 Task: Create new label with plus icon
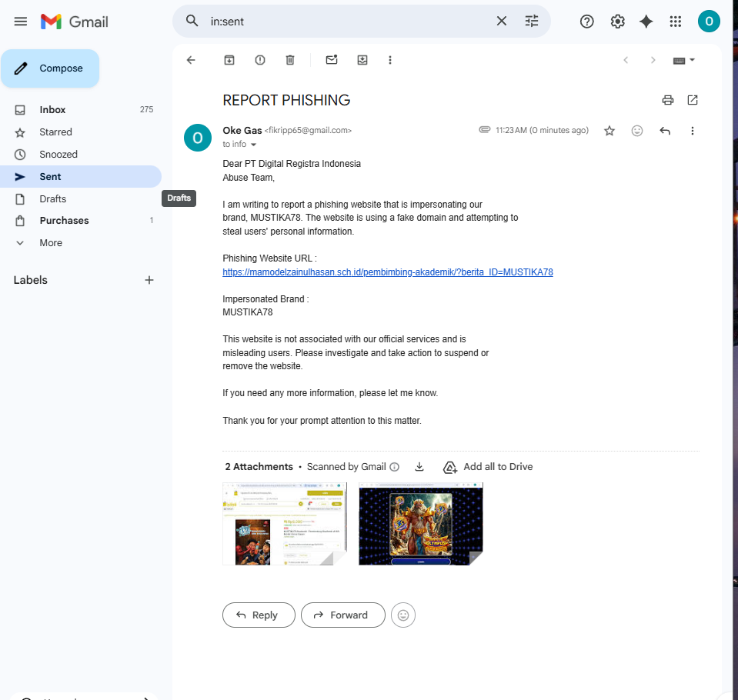149,280
